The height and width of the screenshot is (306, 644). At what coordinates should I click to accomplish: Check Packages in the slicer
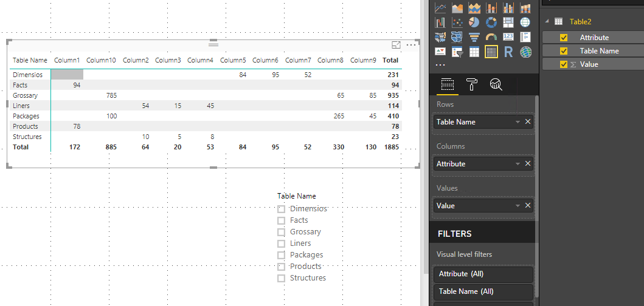pos(281,255)
